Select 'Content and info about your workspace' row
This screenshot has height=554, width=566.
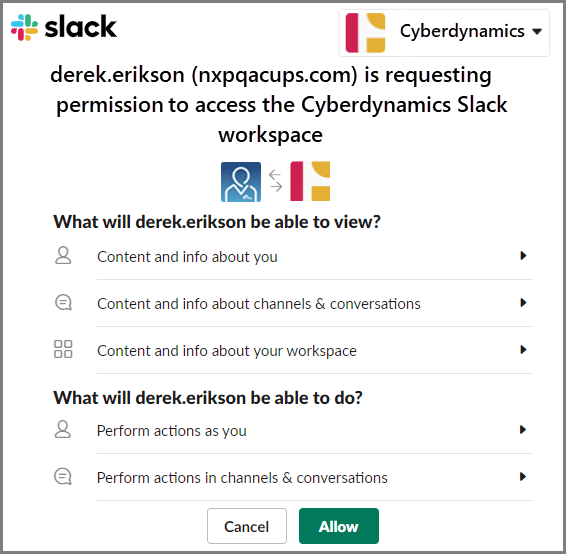[x=293, y=350]
